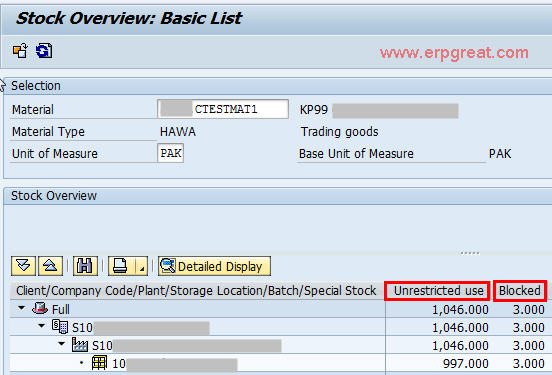Click the Blocked column header
The height and width of the screenshot is (375, 552).
520,291
